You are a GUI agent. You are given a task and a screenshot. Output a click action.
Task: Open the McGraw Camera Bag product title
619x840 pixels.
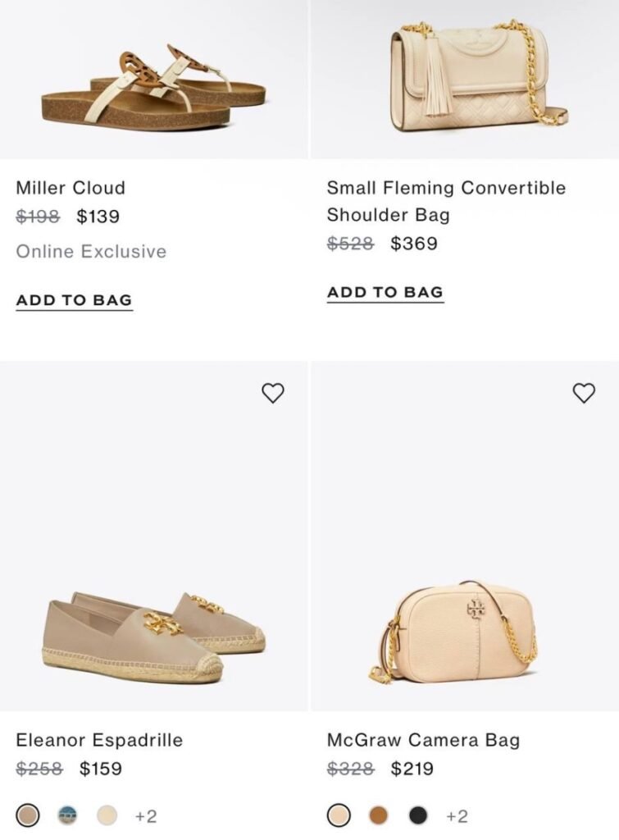[x=423, y=740]
